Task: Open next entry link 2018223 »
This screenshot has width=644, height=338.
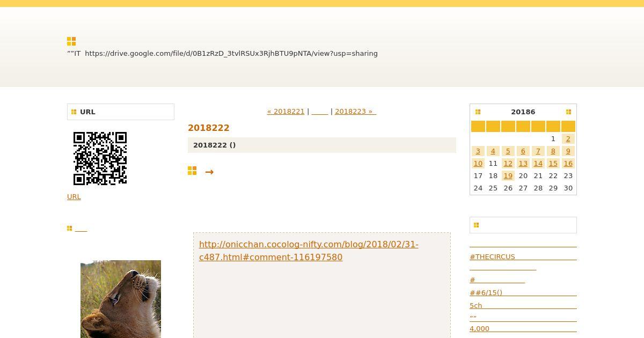Action: click(355, 112)
